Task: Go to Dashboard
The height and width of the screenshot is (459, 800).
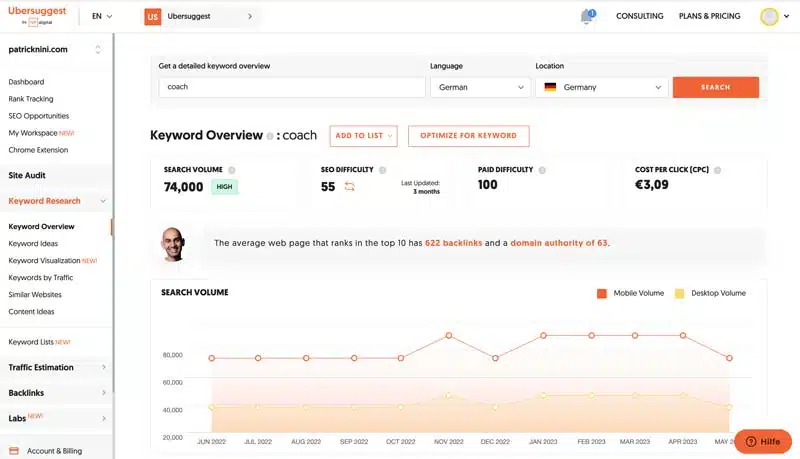Action: click(26, 82)
